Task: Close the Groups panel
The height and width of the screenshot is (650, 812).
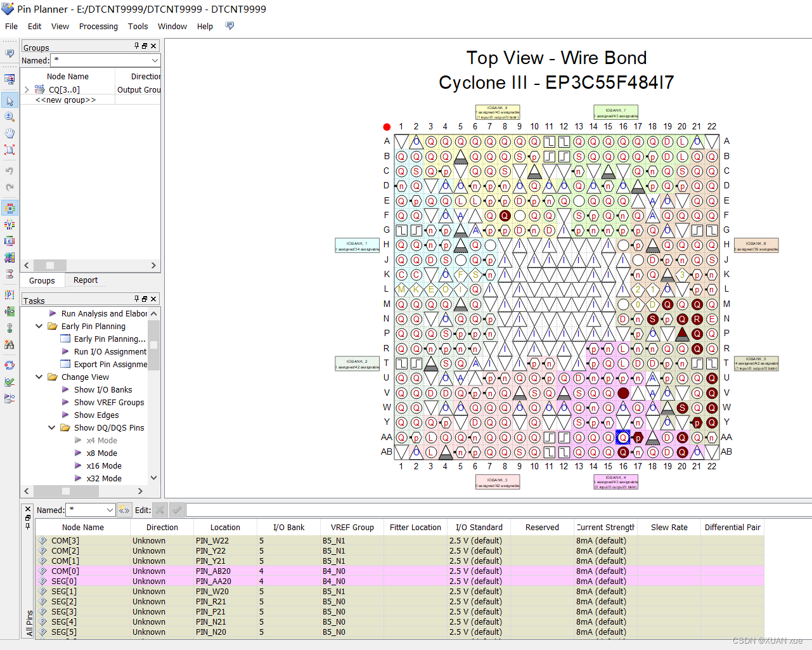Action: pos(153,46)
